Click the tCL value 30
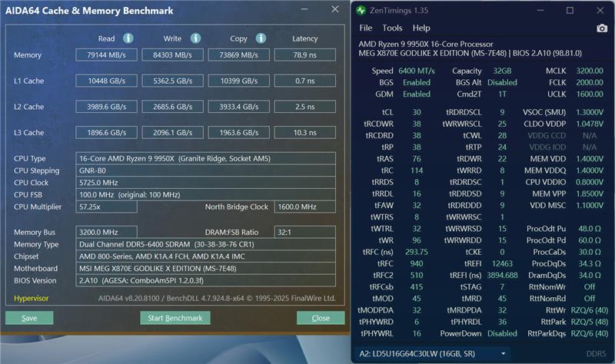Viewport: 615px width, 364px height. (x=417, y=112)
